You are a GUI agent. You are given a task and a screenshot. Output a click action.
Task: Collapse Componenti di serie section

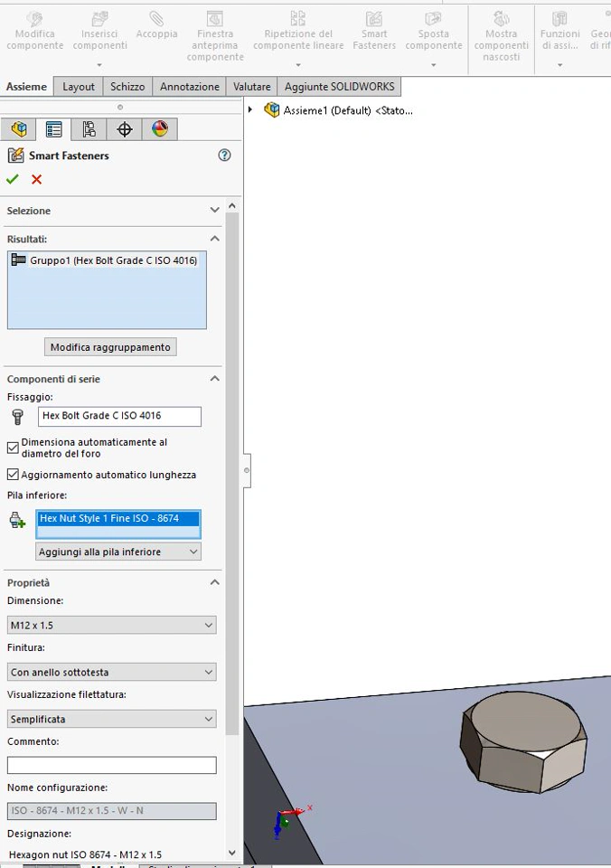[215, 379]
